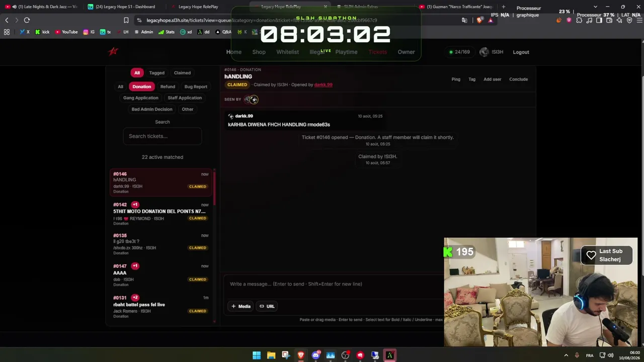Screen dimensions: 644x362
Task: Go back with the browser back arrow
Action: (7, 20)
